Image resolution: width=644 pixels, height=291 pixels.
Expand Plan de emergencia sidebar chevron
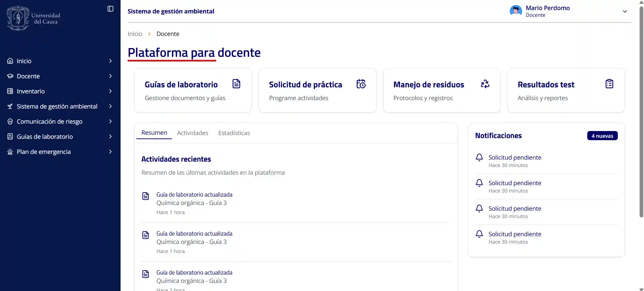[x=110, y=152]
